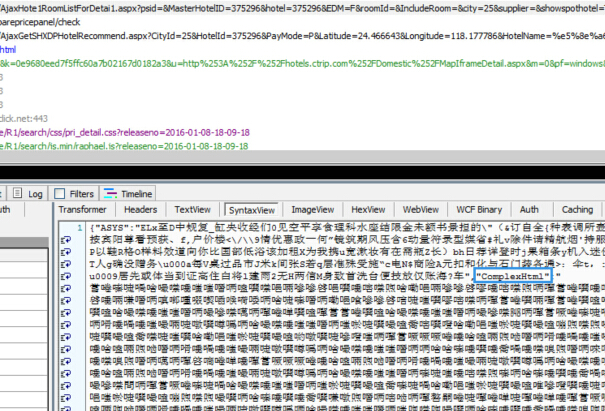This screenshot has height=411, width=605.
Task: Select the comparepricepanel/check session row
Action: pyautogui.click(x=302, y=22)
